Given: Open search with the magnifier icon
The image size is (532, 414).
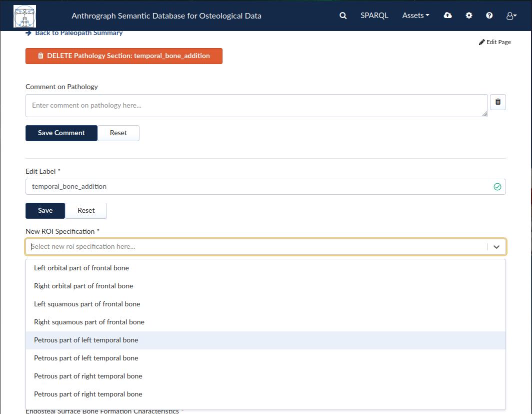Looking at the screenshot, I should tap(343, 16).
